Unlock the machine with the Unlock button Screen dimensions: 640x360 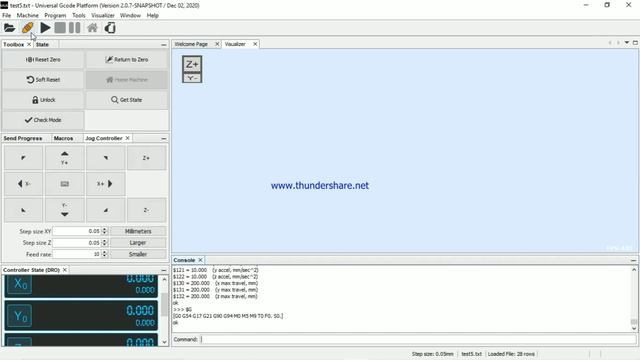coord(43,100)
